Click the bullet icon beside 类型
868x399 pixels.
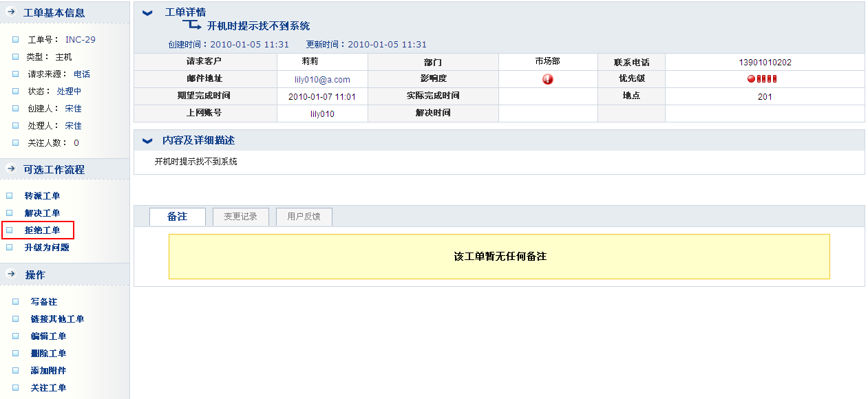pos(16,57)
